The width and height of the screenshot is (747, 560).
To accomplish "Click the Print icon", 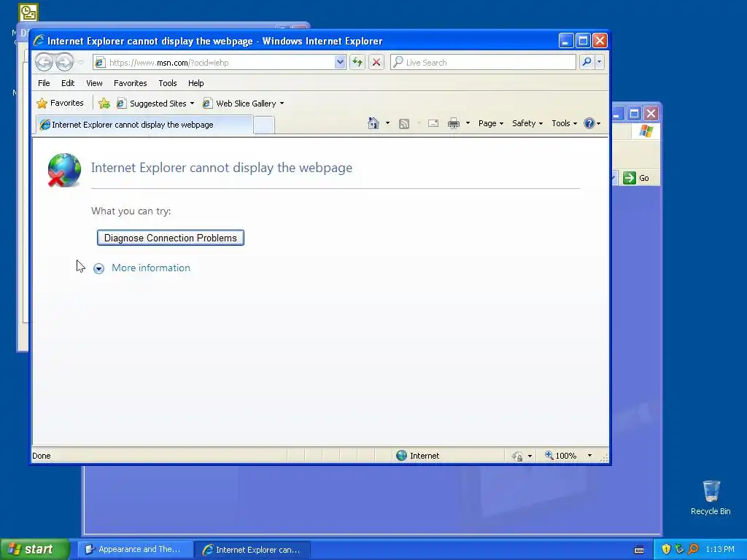I will click(x=454, y=124).
